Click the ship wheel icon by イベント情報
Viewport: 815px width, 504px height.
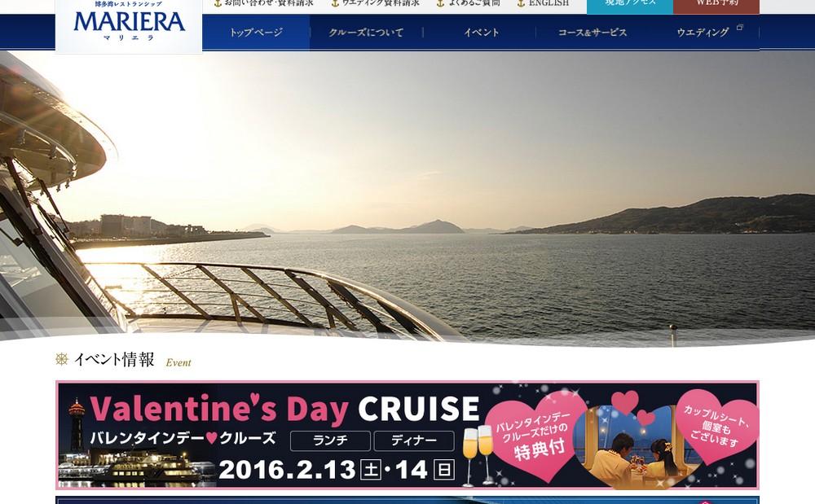62,359
